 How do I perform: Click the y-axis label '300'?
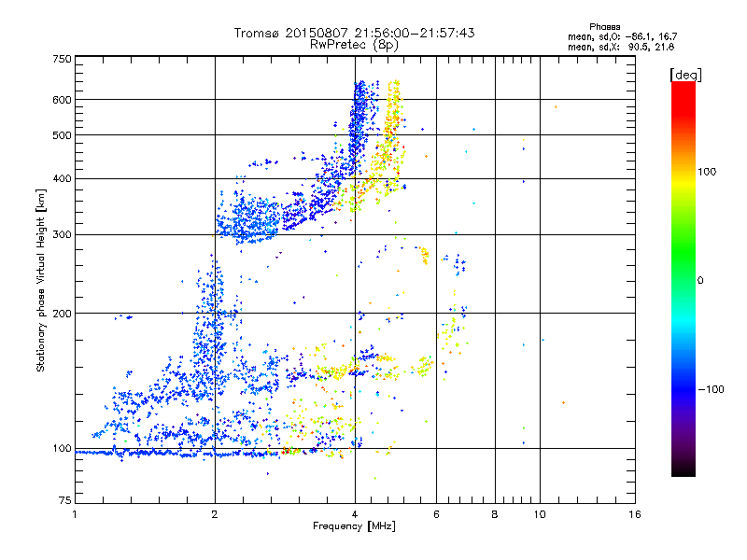(62, 234)
